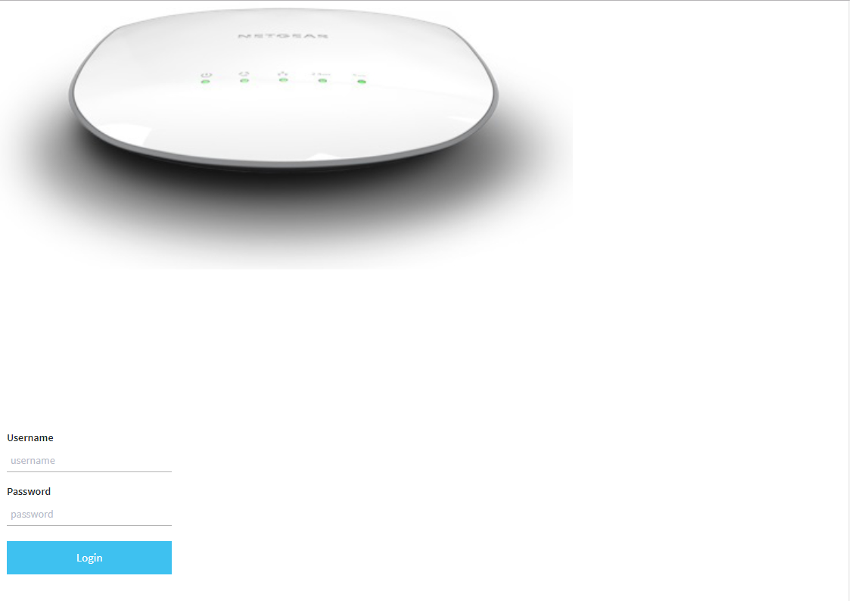Click the 5 GHz label on the router
This screenshot has width=852, height=616.
(x=359, y=76)
